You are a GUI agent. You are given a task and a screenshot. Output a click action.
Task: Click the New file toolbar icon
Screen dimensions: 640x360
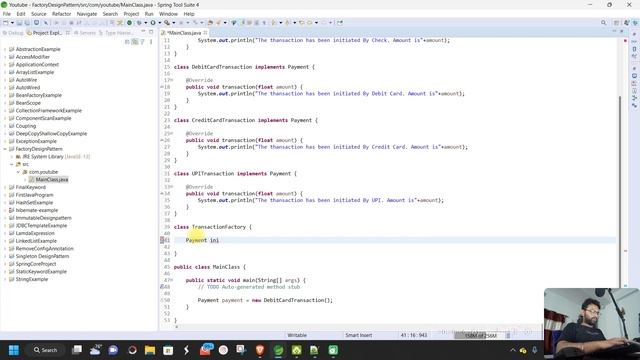point(6,23)
